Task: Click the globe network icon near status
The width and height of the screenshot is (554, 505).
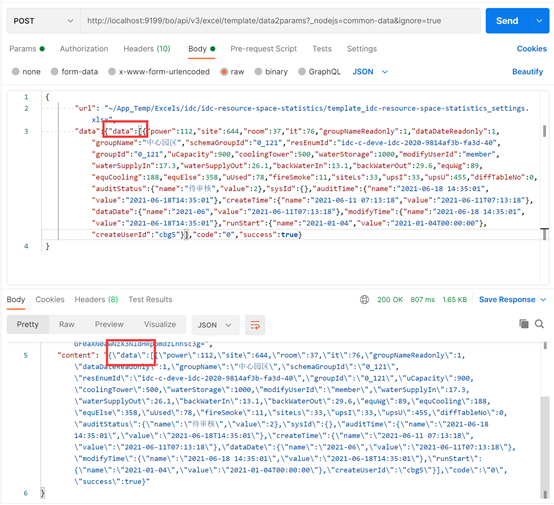Action: tap(364, 300)
